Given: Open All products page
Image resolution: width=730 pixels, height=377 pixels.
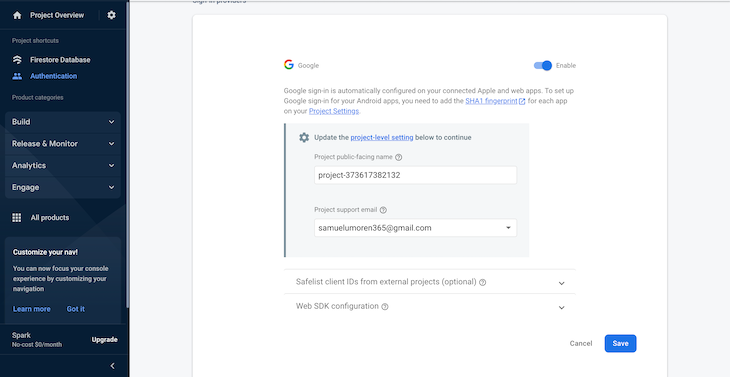Looking at the screenshot, I should click(x=50, y=217).
